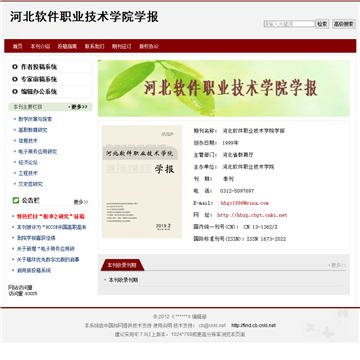Open the 投稿指南 menu item

67,46
